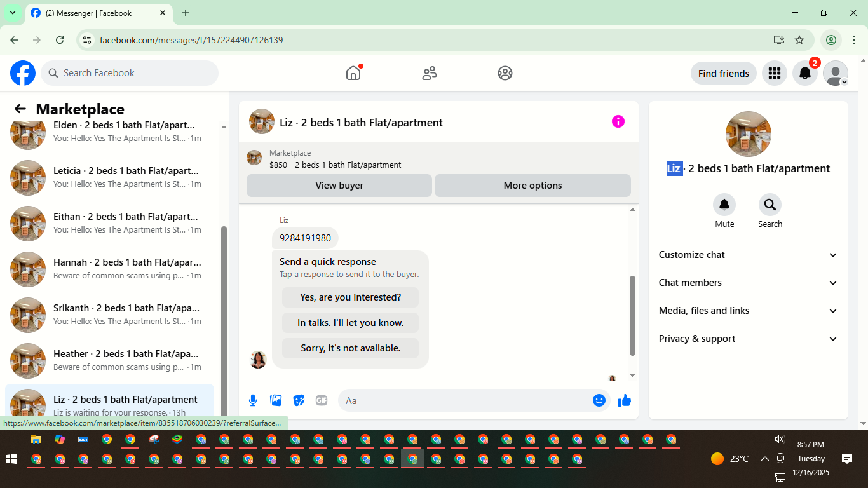Click the install app icon in the address bar

[779, 40]
